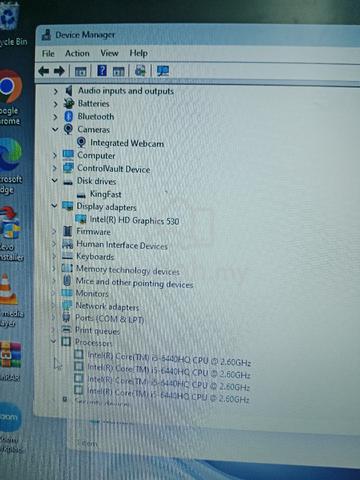Expand the Audio inputs and outputs node

pyautogui.click(x=55, y=91)
